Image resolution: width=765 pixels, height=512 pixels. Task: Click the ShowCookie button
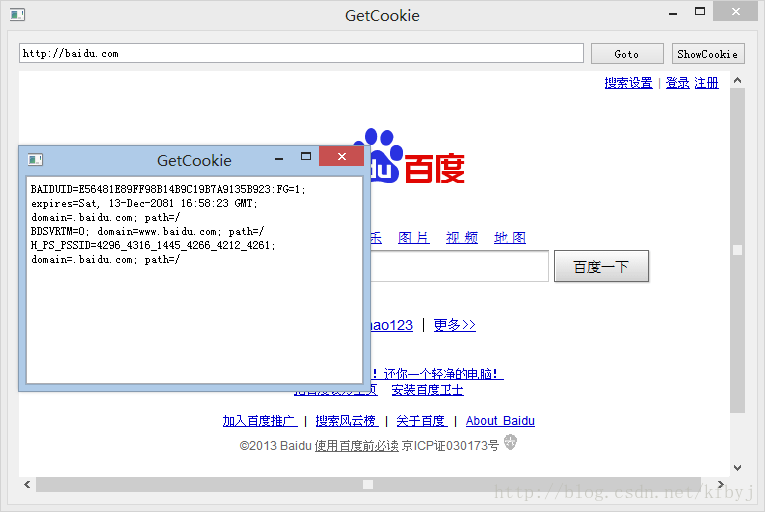tap(707, 54)
